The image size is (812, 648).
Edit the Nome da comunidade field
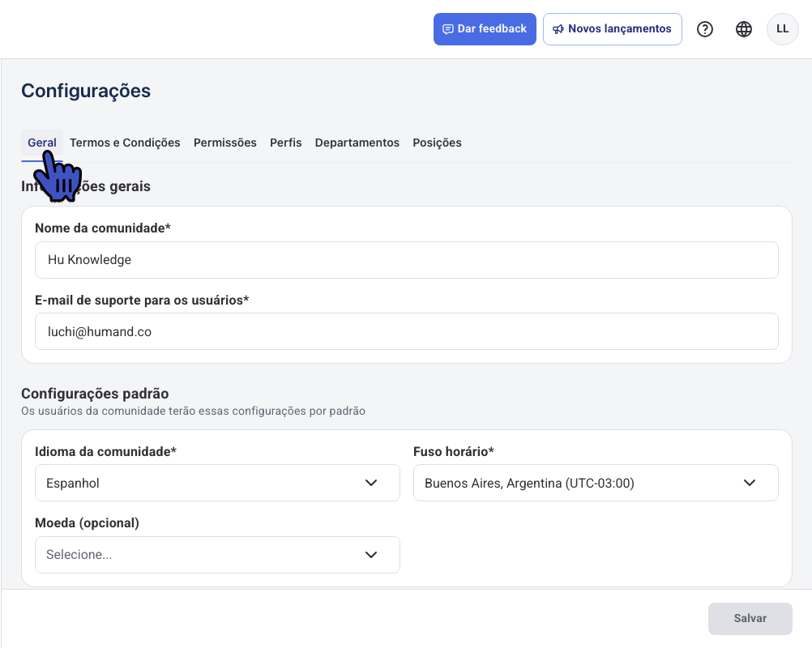click(407, 260)
